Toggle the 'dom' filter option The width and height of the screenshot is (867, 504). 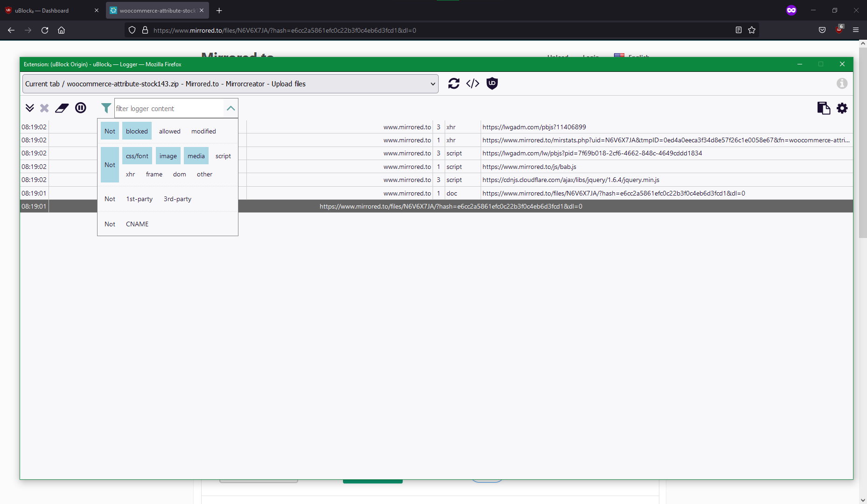pyautogui.click(x=180, y=174)
